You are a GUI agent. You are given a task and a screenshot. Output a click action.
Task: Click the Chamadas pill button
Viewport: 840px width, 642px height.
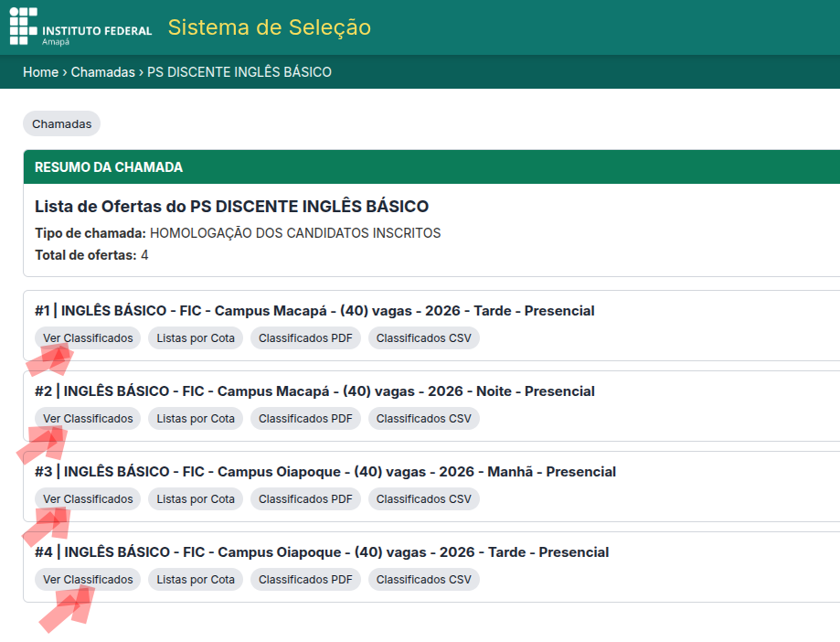[x=61, y=123]
